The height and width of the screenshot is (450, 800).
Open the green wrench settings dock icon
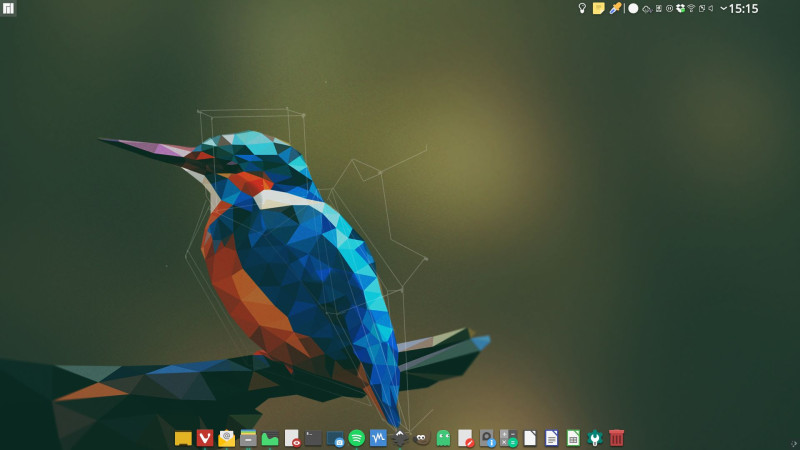click(x=595, y=438)
